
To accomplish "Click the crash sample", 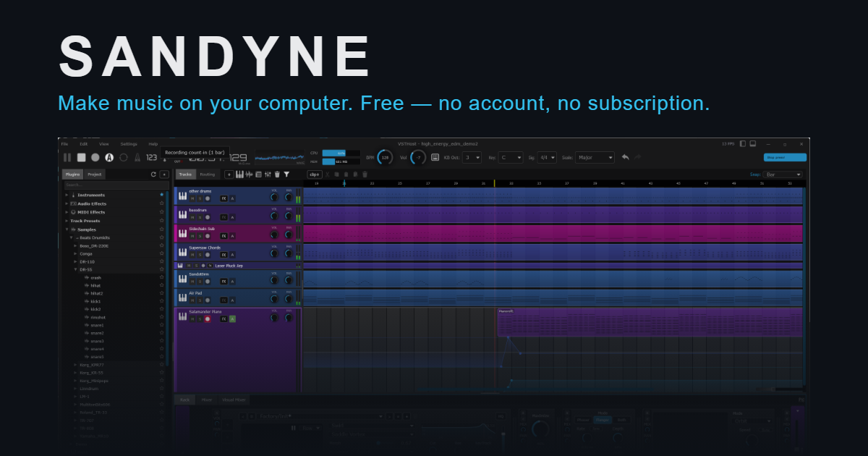I will [95, 277].
